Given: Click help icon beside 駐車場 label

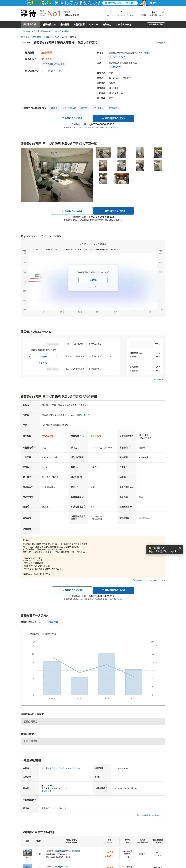Looking at the screenshot, I should pos(30,477).
